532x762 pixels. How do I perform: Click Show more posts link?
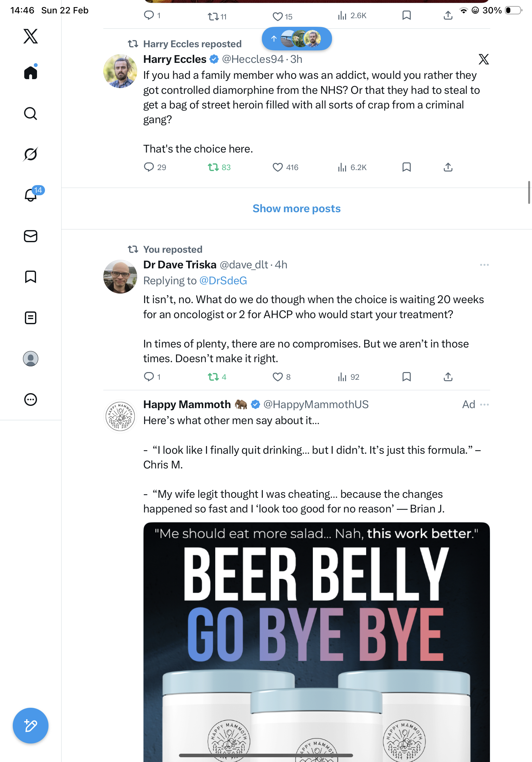[297, 208]
